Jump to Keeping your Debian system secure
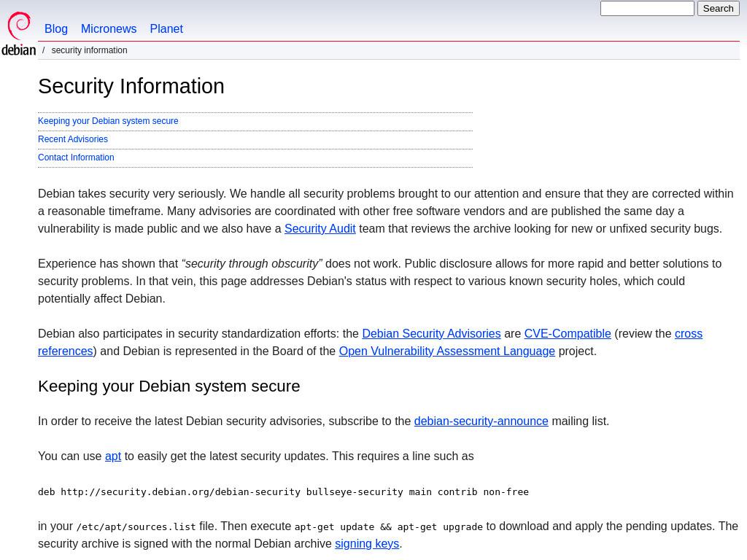Viewport: 747px width, 560px height. 108,121
